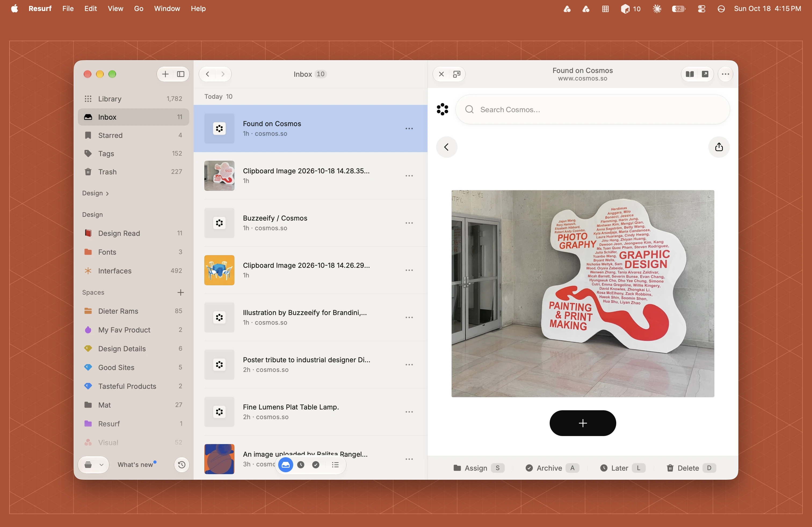
Task: Select the later clock filter in floating bar
Action: (300, 465)
